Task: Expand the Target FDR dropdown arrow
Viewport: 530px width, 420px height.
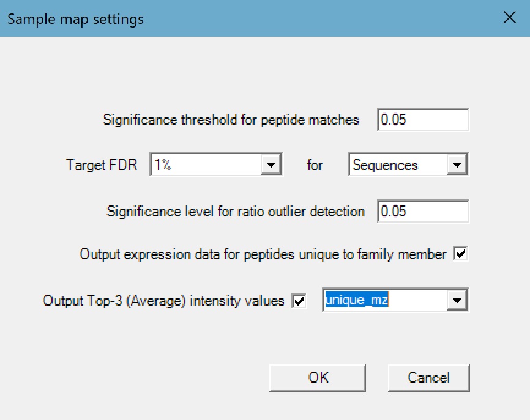Action: coord(272,165)
